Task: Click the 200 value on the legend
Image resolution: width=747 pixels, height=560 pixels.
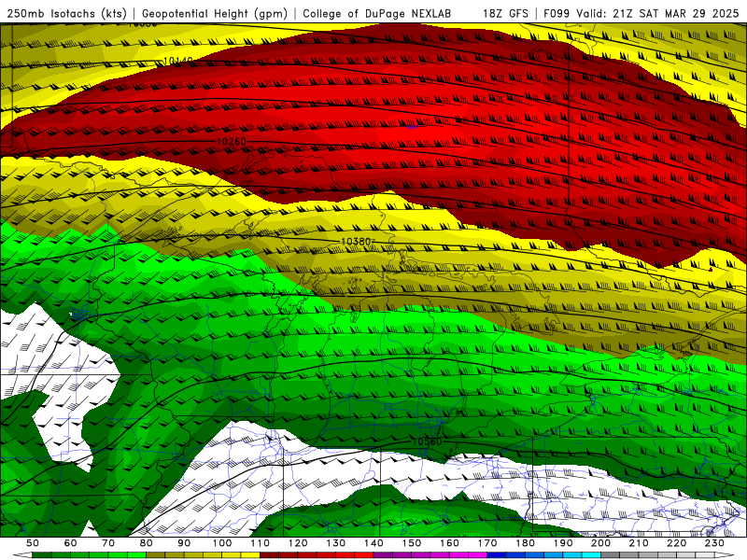Action: [x=601, y=543]
